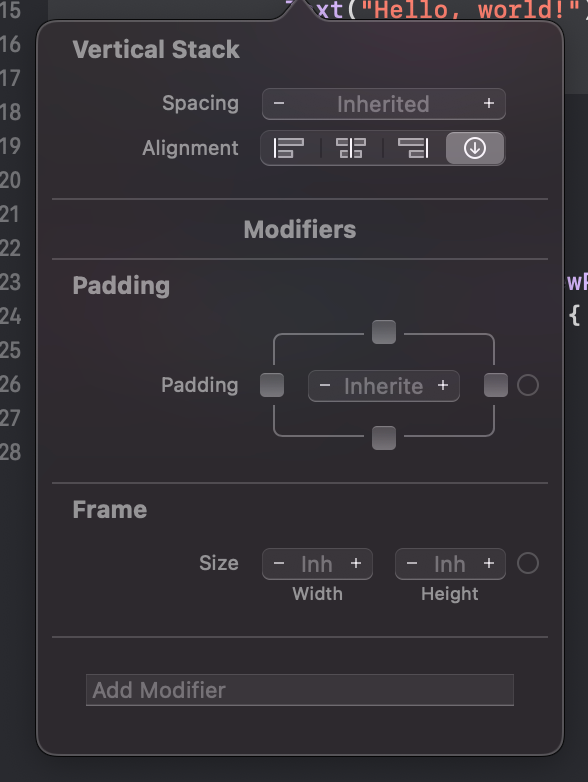The width and height of the screenshot is (588, 782).
Task: Decrease Padding value with minus
Action: 325,386
